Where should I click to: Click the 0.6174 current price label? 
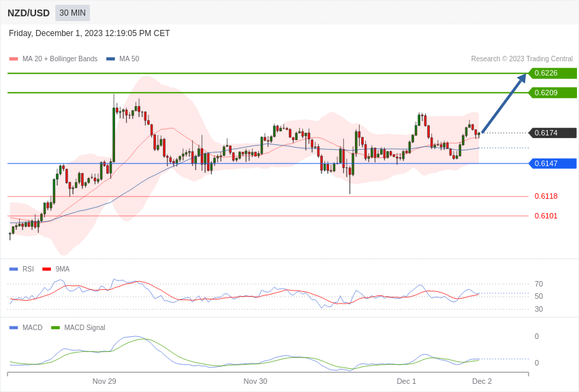(552, 133)
